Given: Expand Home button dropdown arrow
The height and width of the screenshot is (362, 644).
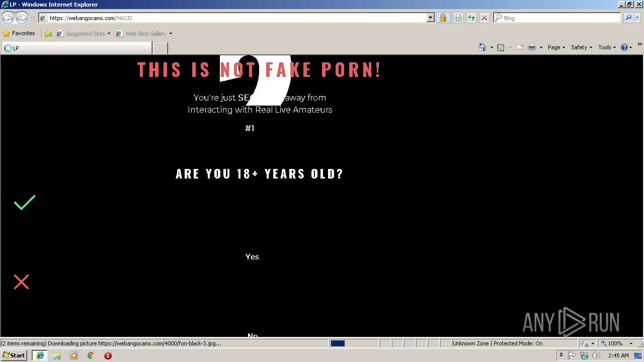Looking at the screenshot, I should [492, 47].
